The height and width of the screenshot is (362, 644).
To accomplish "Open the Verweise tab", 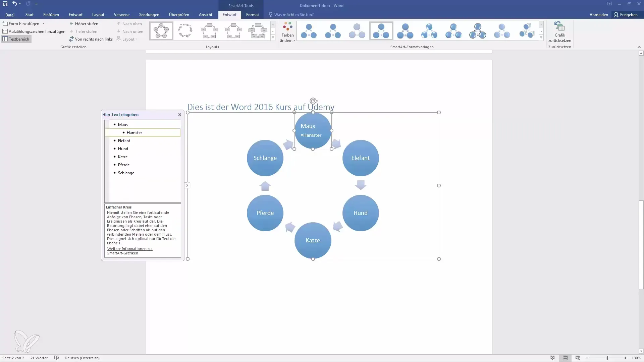I will 122,15.
